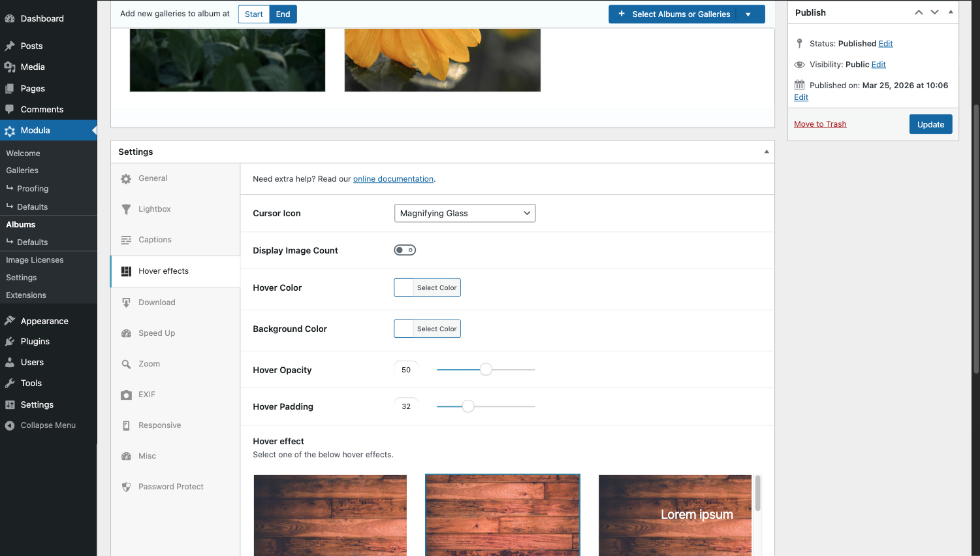The height and width of the screenshot is (556, 980).
Task: Click the Zoom magnifier icon
Action: coord(126,364)
